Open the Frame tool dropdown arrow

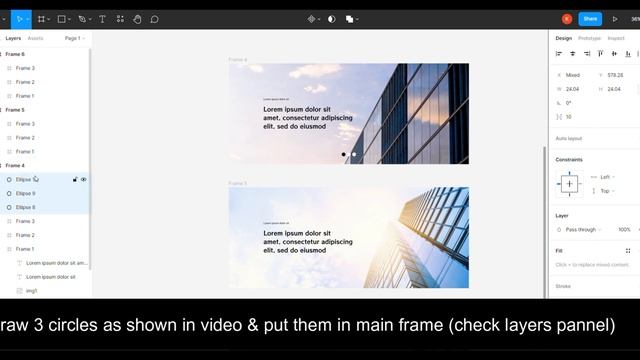[x=49, y=19]
